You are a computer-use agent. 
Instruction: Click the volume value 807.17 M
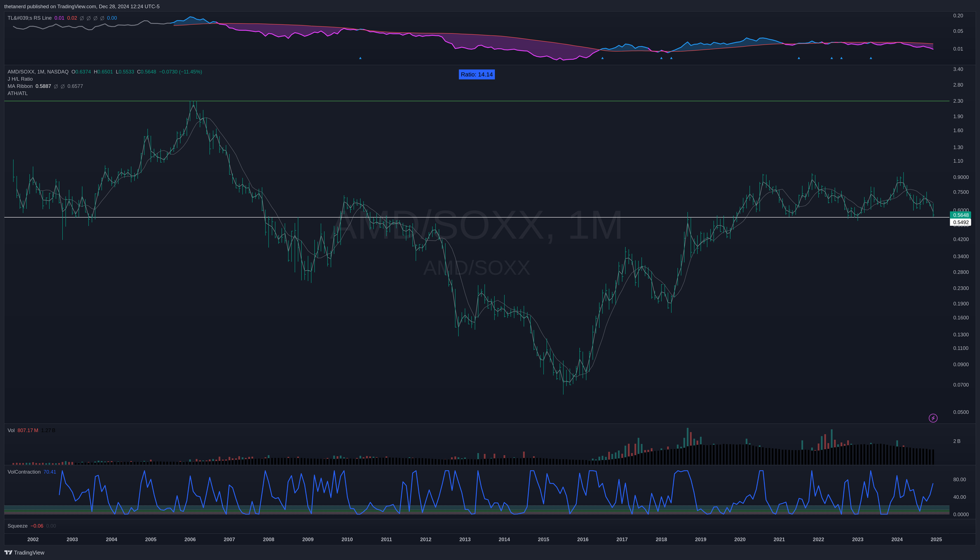point(27,431)
